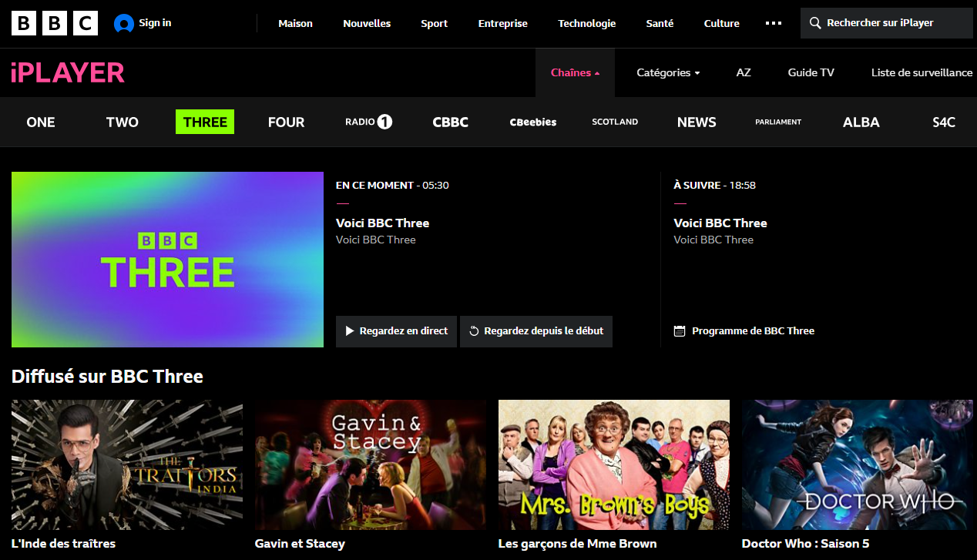Select the S4C channel

[x=944, y=122]
